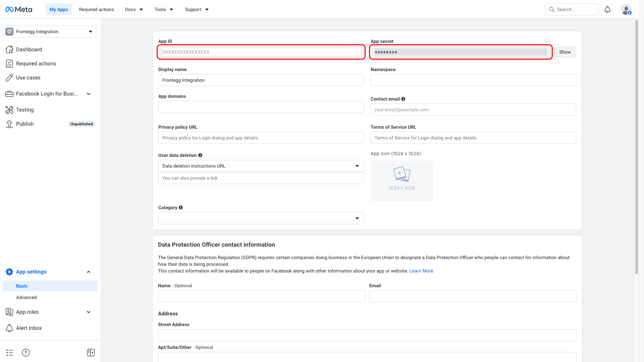This screenshot has height=362, width=644.
Task: Click the Unpublished status badge
Action: coord(82,124)
